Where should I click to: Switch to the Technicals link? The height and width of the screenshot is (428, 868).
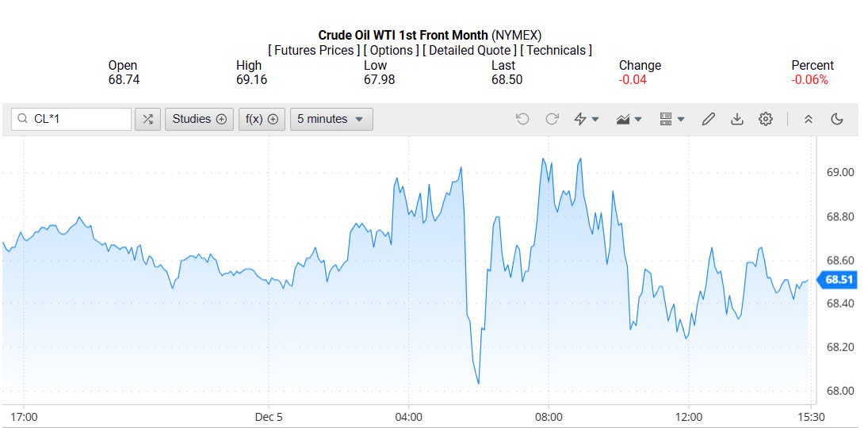pos(556,50)
